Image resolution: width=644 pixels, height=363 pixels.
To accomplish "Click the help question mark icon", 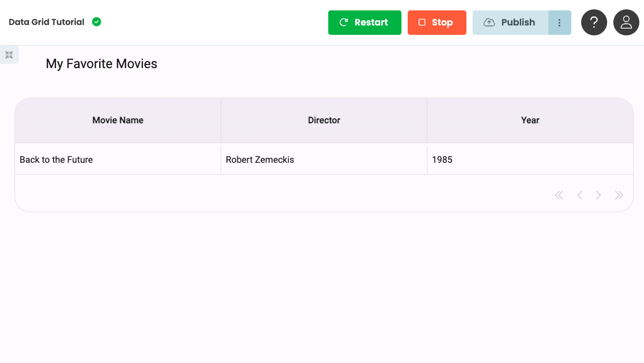I will (594, 22).
